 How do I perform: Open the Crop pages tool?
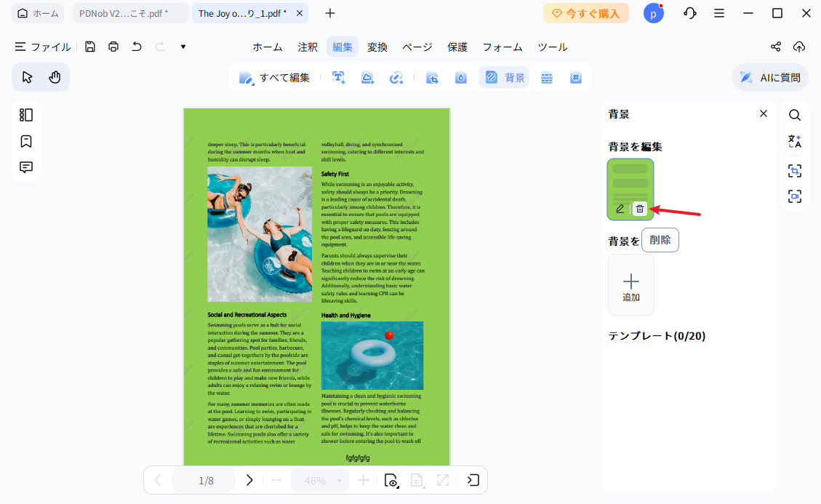(432, 77)
